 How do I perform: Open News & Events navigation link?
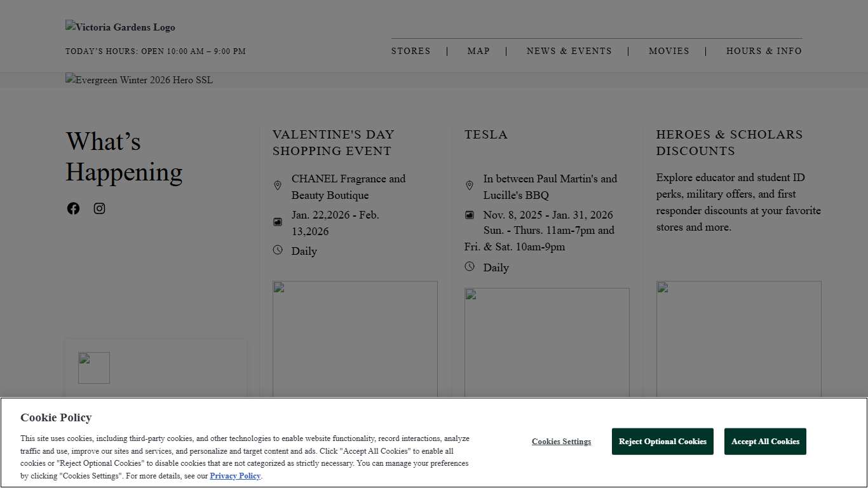569,51
